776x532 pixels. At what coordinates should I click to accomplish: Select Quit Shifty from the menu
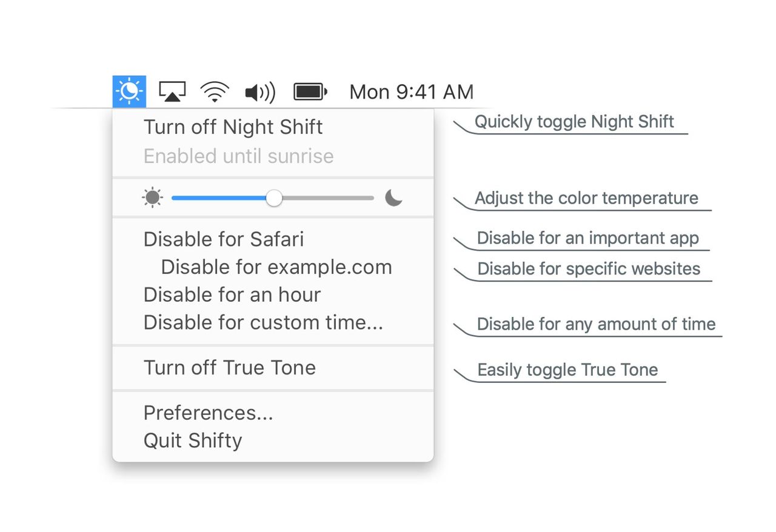(193, 441)
